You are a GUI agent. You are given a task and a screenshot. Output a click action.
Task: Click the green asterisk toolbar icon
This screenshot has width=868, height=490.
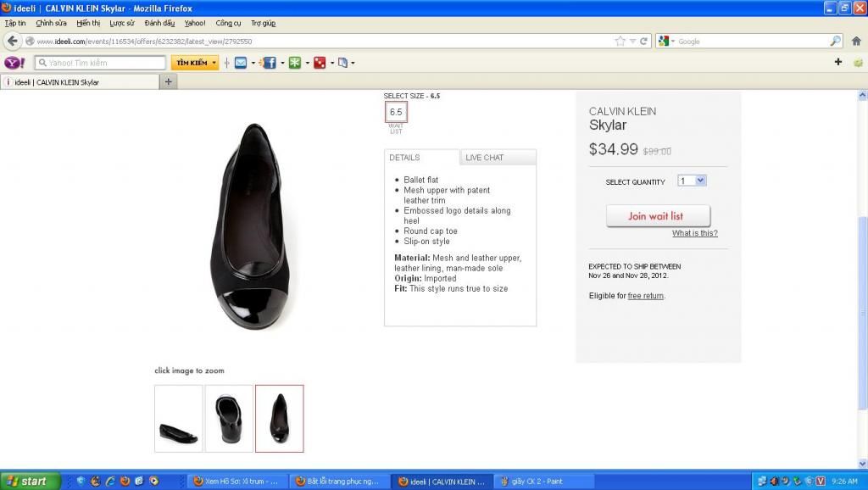pyautogui.click(x=294, y=63)
